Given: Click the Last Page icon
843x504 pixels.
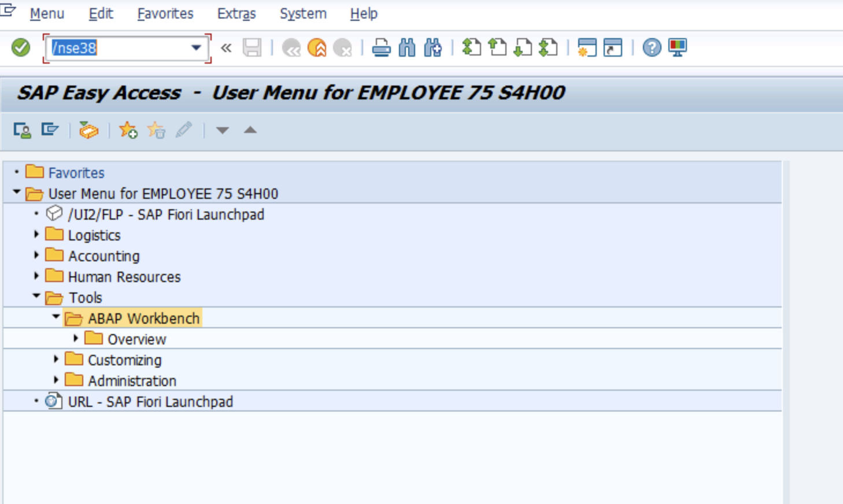Looking at the screenshot, I should (x=548, y=47).
